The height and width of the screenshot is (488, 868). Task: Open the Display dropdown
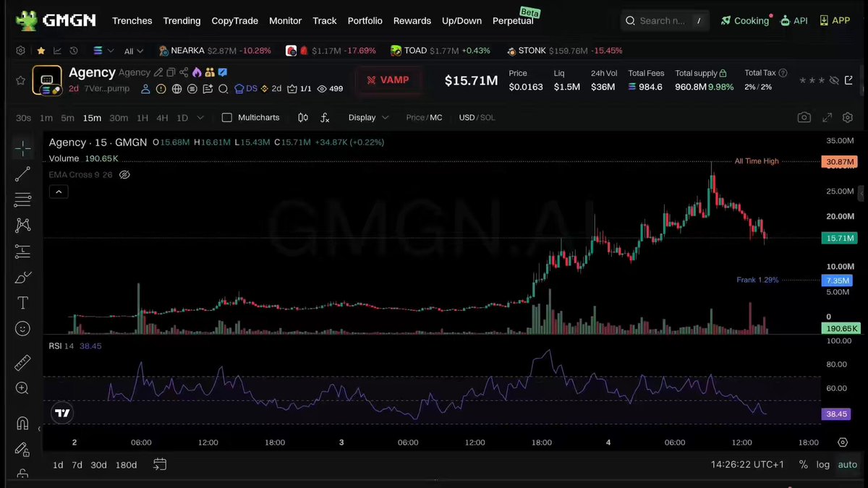click(x=368, y=117)
